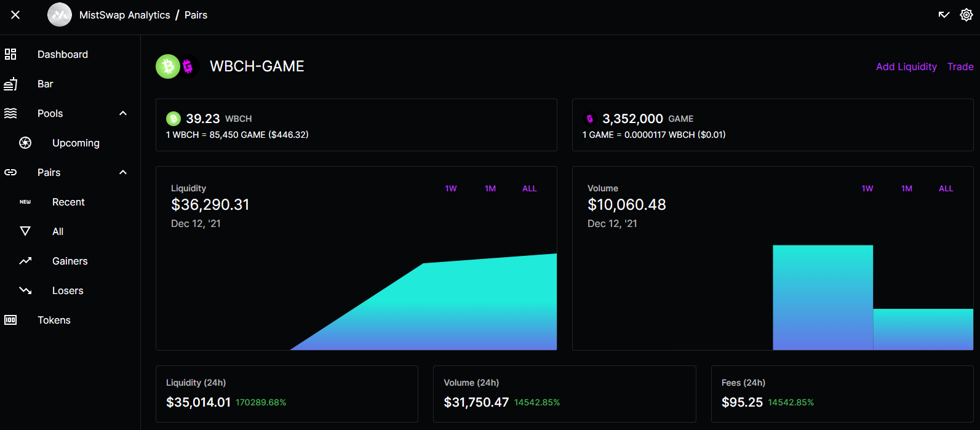View Gainers list
Screen dimensions: 980x430
point(70,261)
